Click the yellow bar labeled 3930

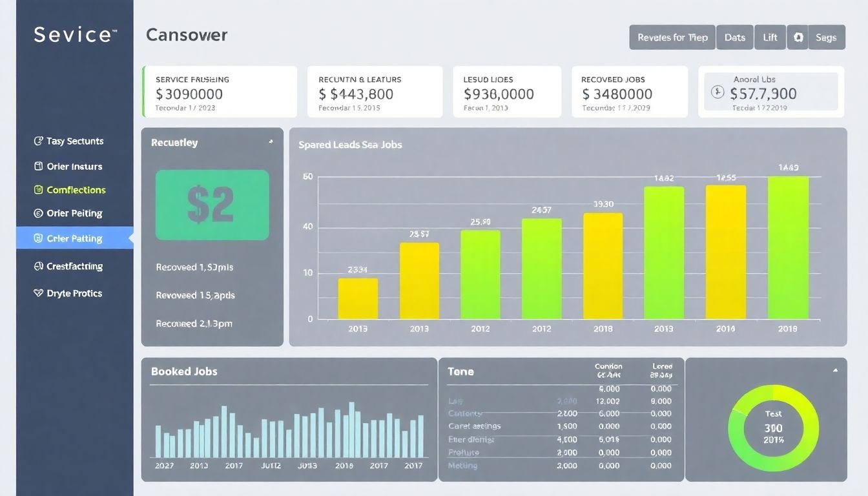(603, 266)
